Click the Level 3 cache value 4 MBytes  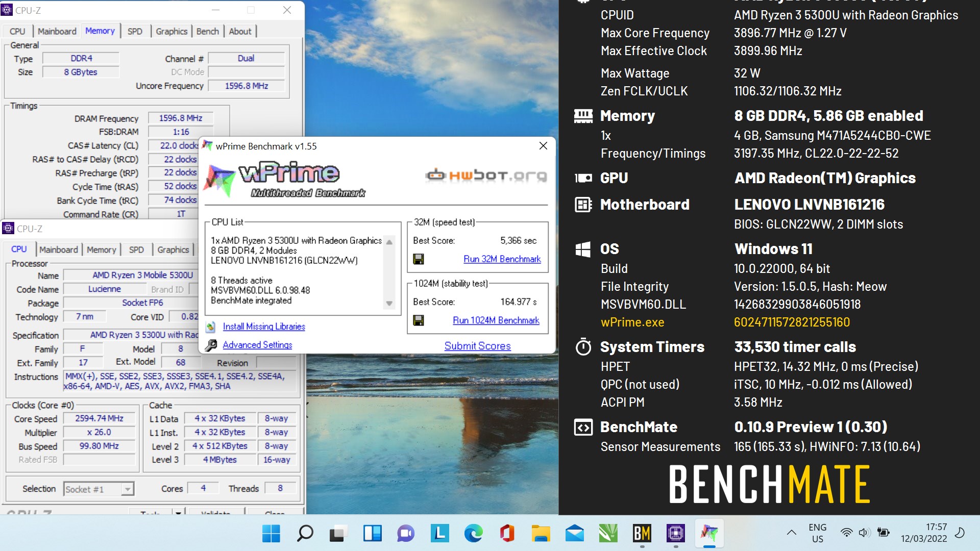220,460
